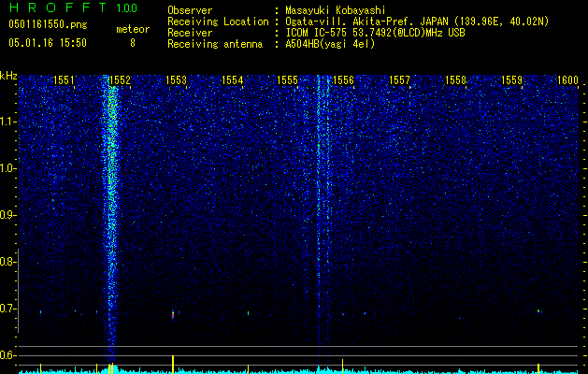Click the 'Receiving antenna' field label
The width and height of the screenshot is (588, 374).
[215, 44]
